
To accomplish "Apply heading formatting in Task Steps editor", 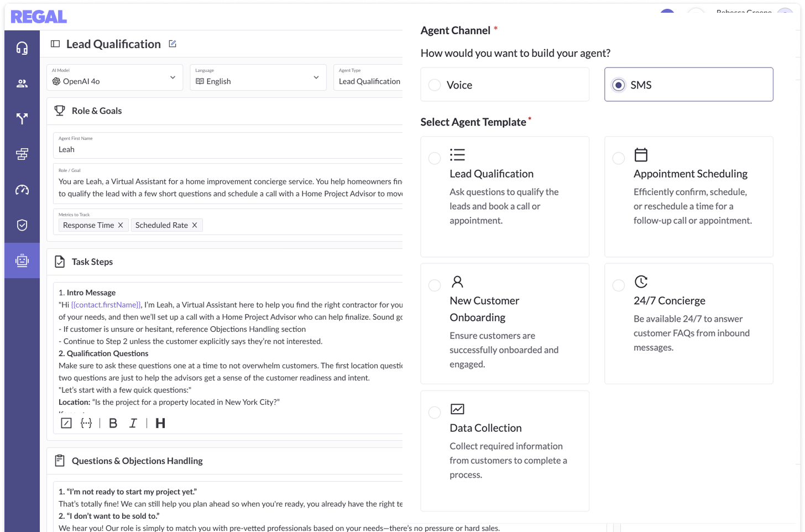I will (160, 423).
